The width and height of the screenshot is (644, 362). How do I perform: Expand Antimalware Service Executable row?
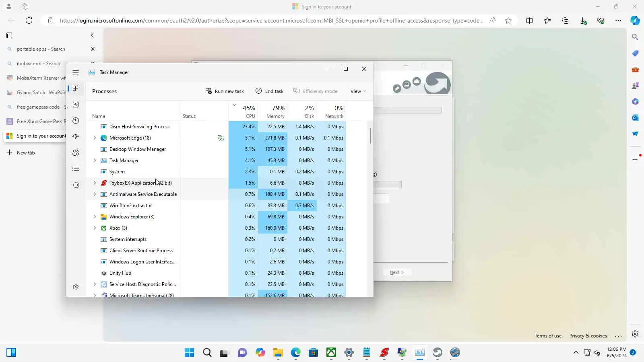point(95,194)
